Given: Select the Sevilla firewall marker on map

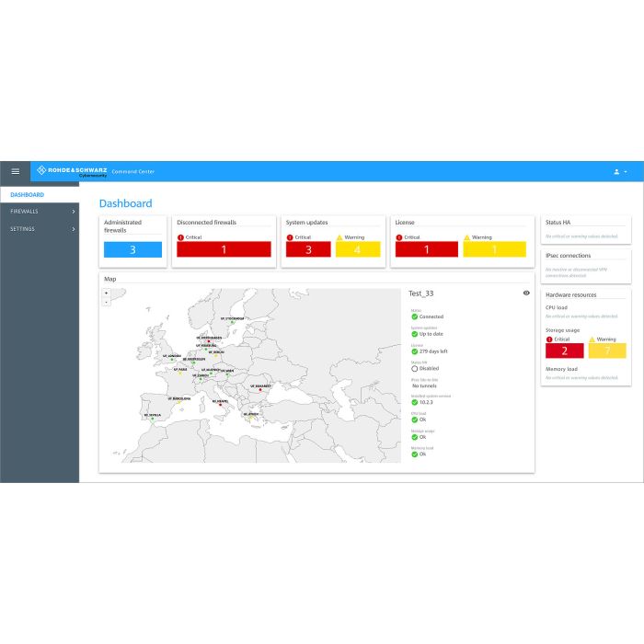Looking at the screenshot, I should click(153, 419).
